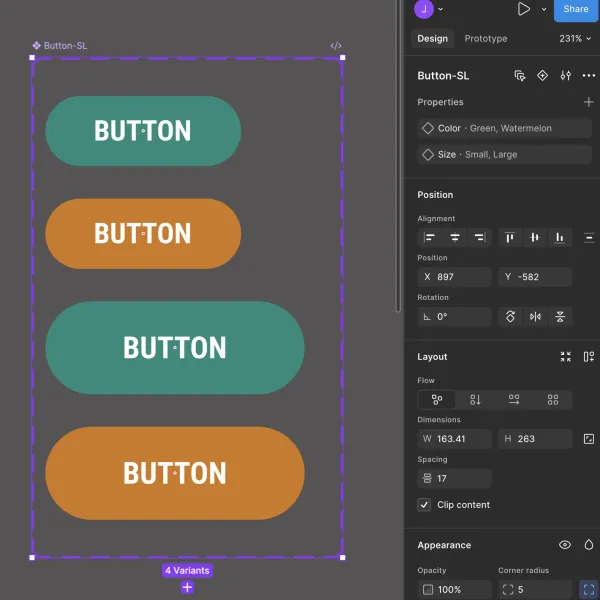This screenshot has width=600, height=600.
Task: Click the Button-SL title in the Design panel
Action: point(443,76)
